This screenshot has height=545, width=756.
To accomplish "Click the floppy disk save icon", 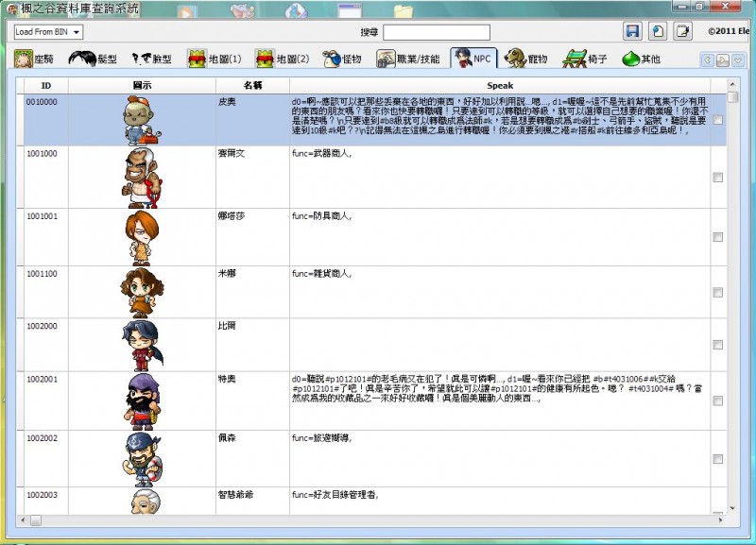I will pyautogui.click(x=632, y=31).
